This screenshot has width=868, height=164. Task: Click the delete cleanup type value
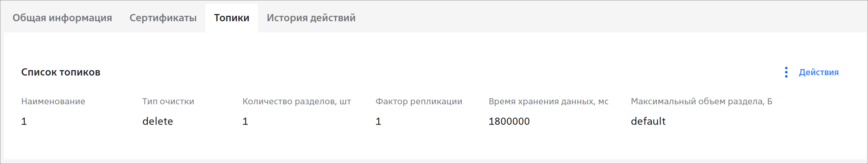[x=158, y=121]
